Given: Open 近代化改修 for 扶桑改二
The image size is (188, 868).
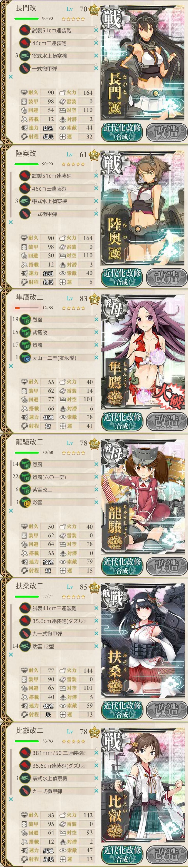Looking at the screenshot, I should (x=122, y=709).
